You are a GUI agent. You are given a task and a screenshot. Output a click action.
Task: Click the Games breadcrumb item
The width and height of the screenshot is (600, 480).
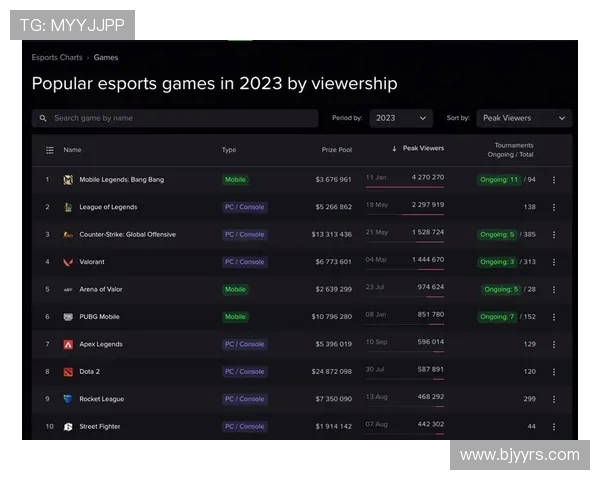tap(106, 58)
